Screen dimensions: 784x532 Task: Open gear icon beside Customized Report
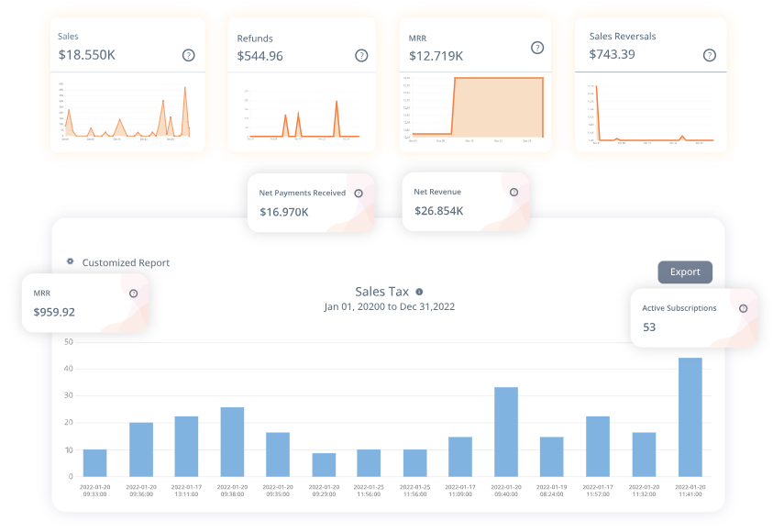pos(71,261)
